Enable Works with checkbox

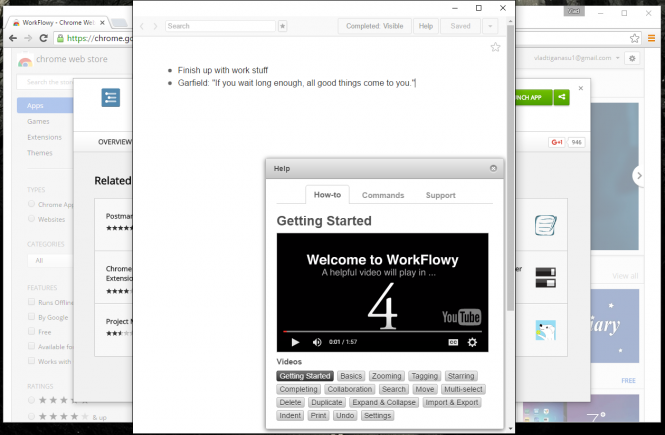coord(31,361)
